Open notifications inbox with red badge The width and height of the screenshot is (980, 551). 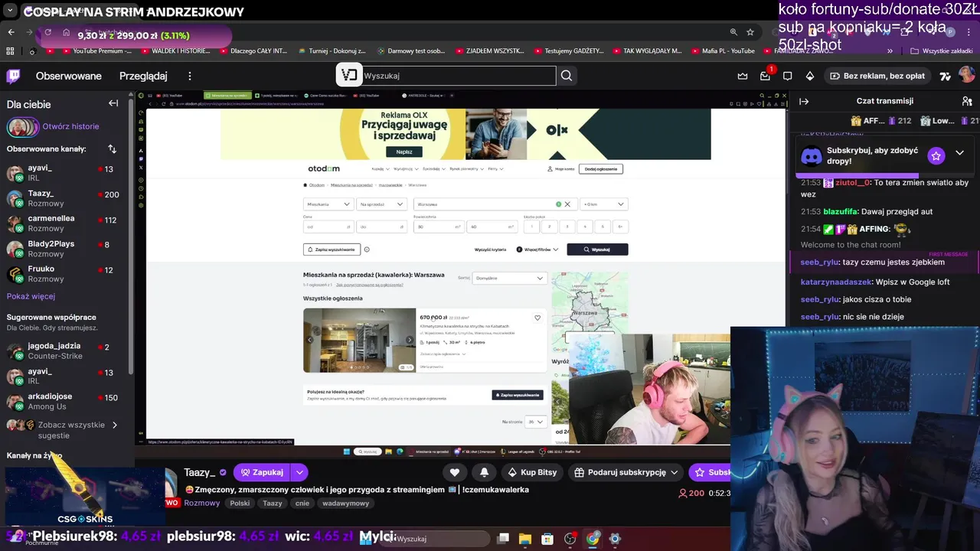[x=765, y=76]
